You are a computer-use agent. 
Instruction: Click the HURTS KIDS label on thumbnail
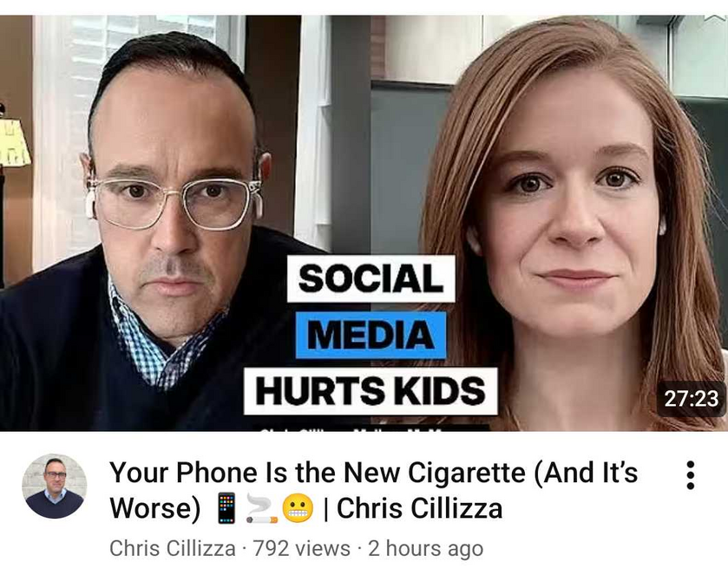371,391
